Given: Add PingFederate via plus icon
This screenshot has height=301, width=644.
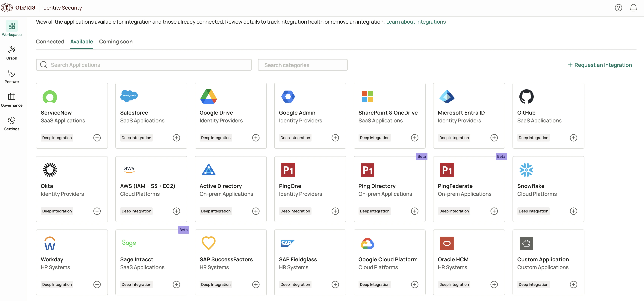Looking at the screenshot, I should coord(494,211).
